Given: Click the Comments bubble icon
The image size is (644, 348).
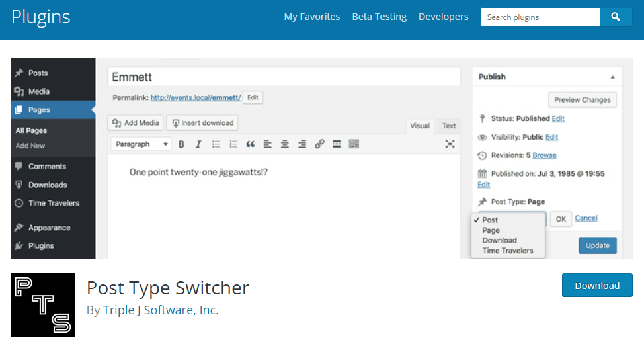Looking at the screenshot, I should click(x=19, y=167).
